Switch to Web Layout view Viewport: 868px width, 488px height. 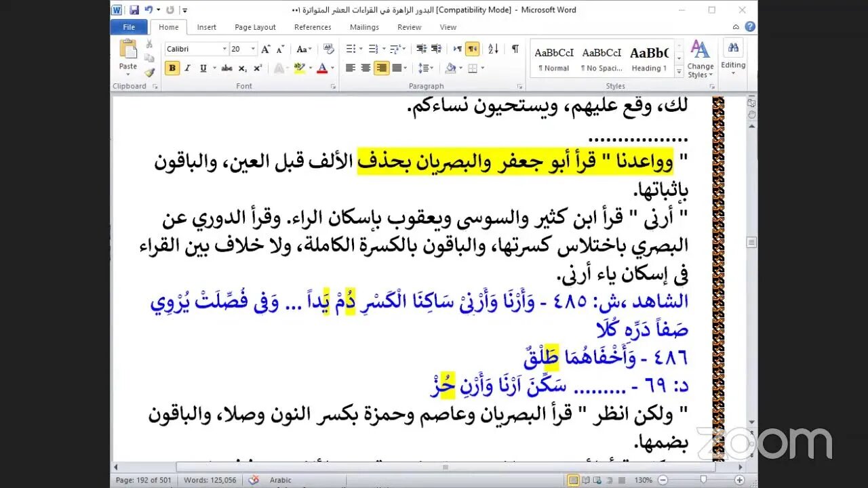(599, 481)
